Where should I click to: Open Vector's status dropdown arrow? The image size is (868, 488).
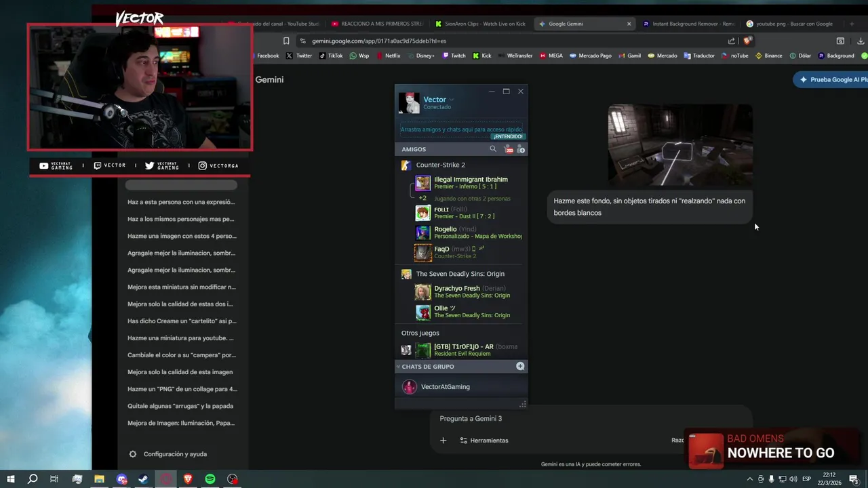point(452,100)
